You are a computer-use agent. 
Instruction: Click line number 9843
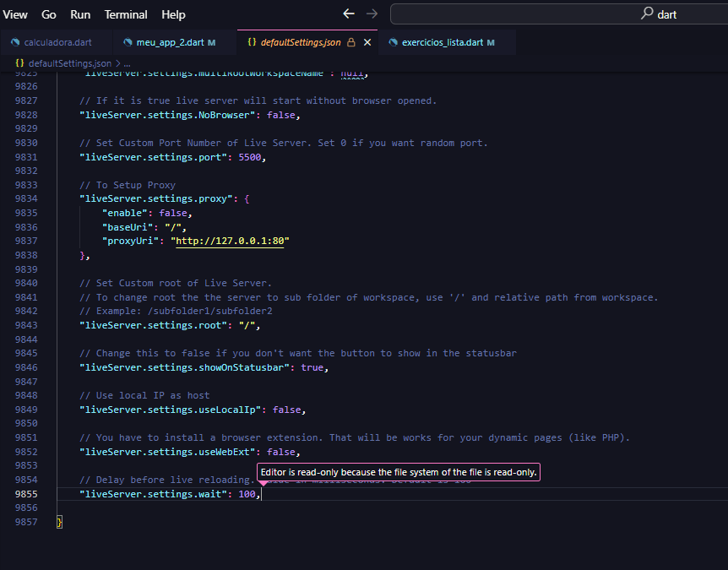pos(26,325)
